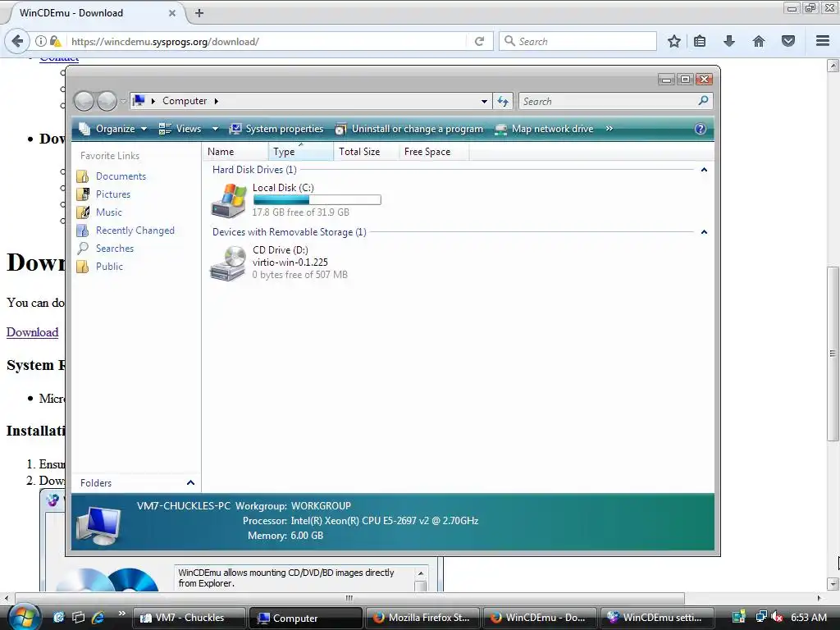This screenshot has width=840, height=630.
Task: Go to Firefox home page icon
Action: [x=759, y=41]
